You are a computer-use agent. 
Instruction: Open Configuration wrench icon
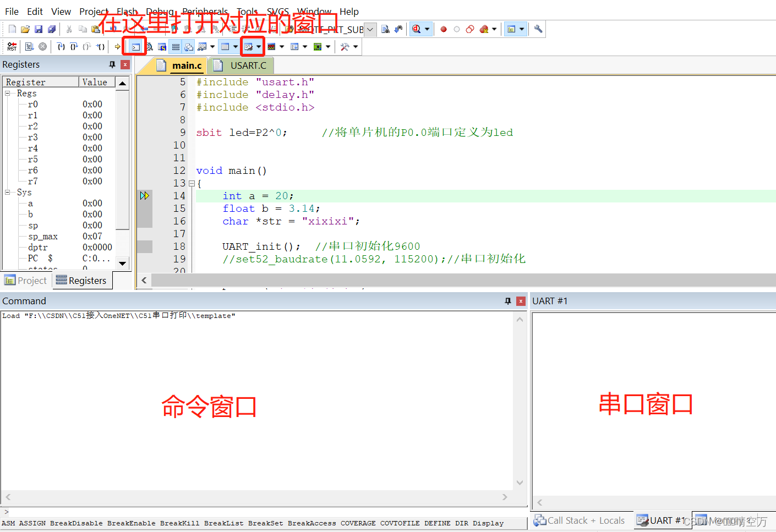[538, 29]
